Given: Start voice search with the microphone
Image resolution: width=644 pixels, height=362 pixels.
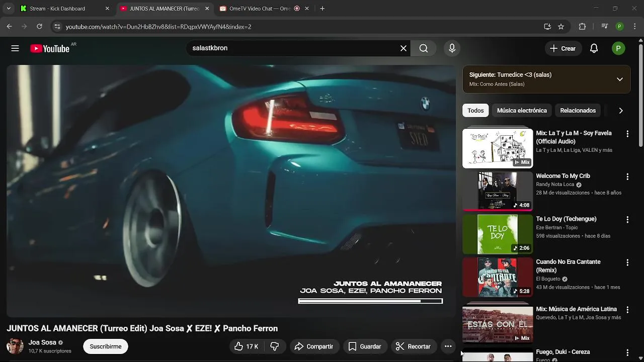Looking at the screenshot, I should pyautogui.click(x=452, y=48).
